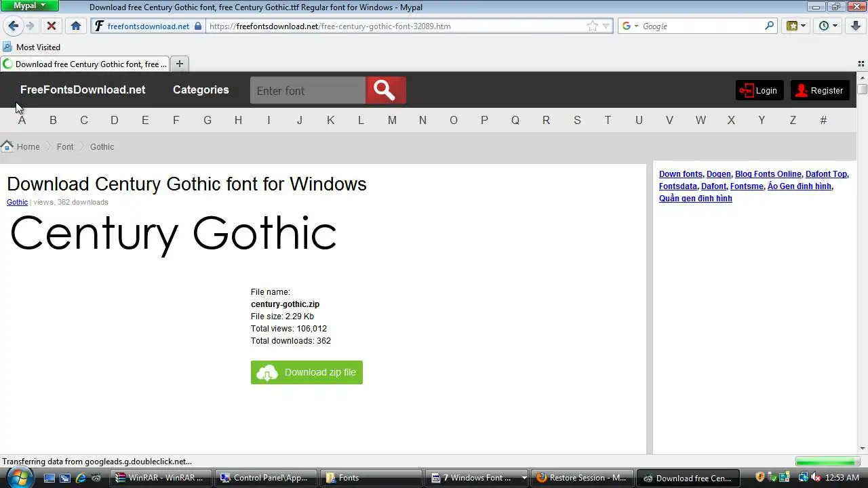Click the search magnifier in browser search bar
The width and height of the screenshot is (868, 488).
click(769, 26)
